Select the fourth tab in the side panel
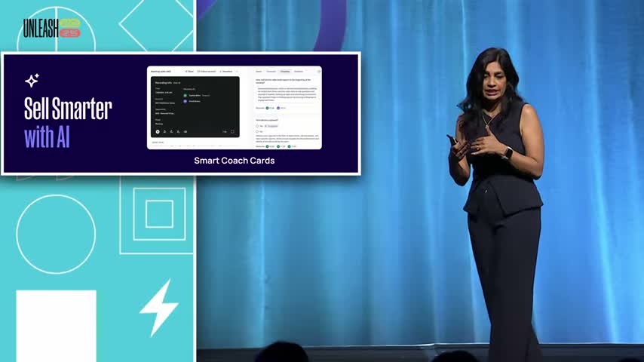 298,72
